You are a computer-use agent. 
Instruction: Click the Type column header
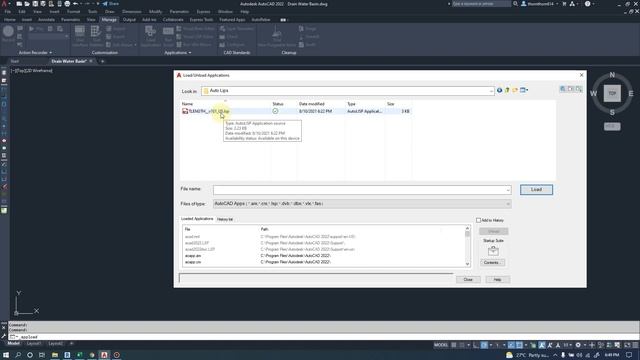pyautogui.click(x=351, y=104)
